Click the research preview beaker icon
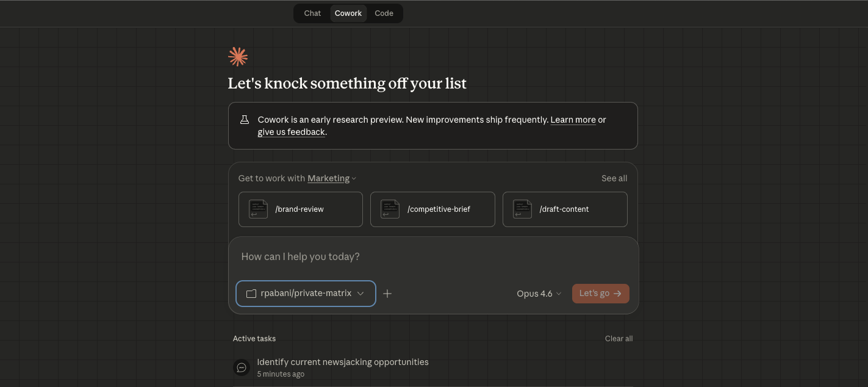Screen dimensions: 868x387 click(x=245, y=120)
